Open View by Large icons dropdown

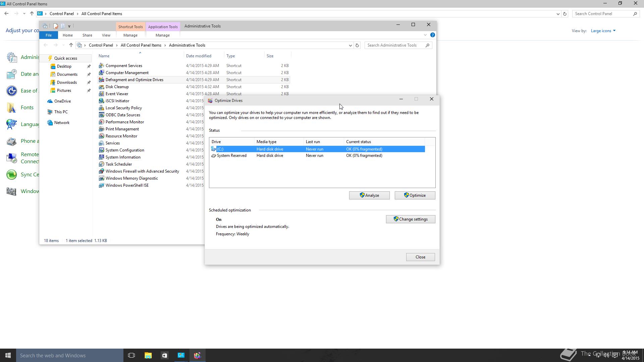coord(603,31)
